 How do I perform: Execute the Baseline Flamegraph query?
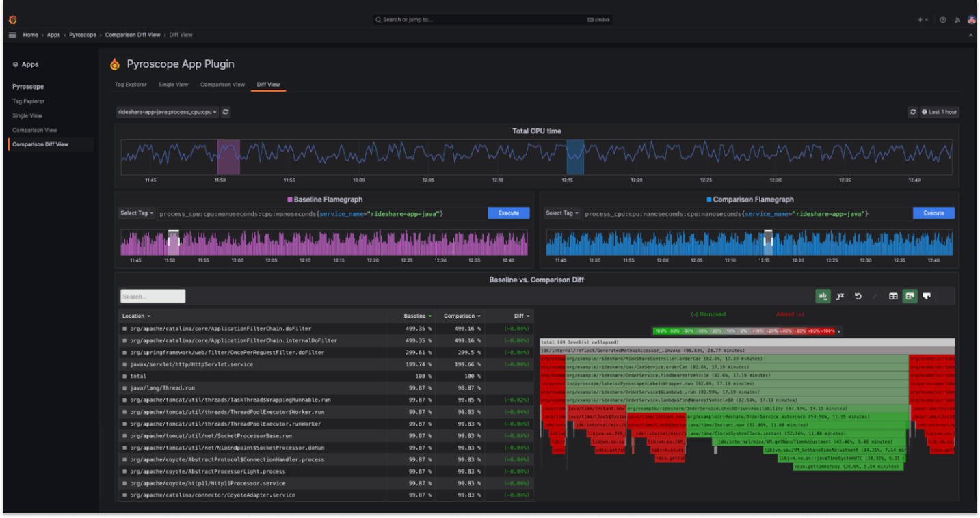(x=508, y=213)
